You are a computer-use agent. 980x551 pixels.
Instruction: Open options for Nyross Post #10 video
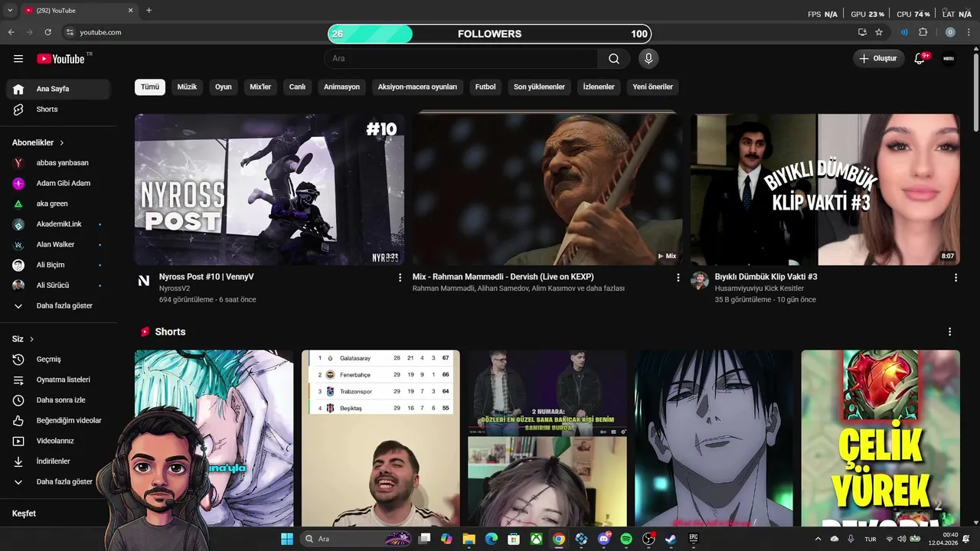pos(400,278)
